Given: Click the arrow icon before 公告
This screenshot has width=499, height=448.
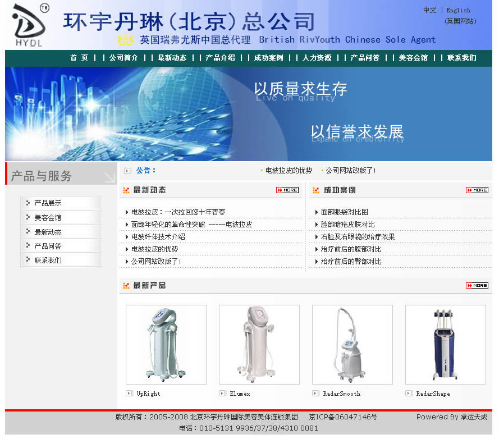Looking at the screenshot, I should (127, 171).
